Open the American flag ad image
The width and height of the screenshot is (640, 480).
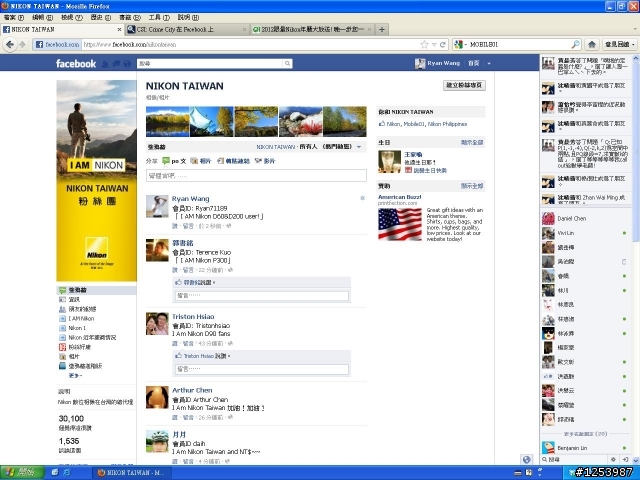click(x=400, y=224)
